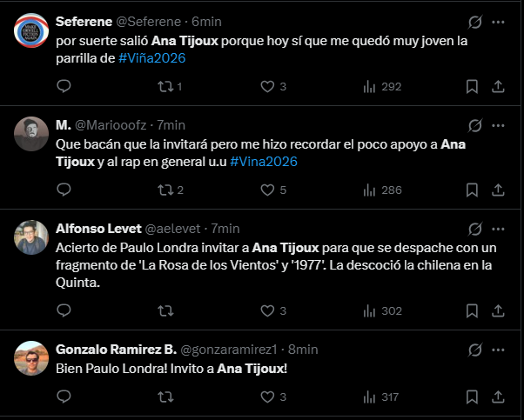Viewport: 524px width, 420px height.
Task: Bookmark Gonzalo Ramirez B.'s tweet
Action: [x=472, y=397]
